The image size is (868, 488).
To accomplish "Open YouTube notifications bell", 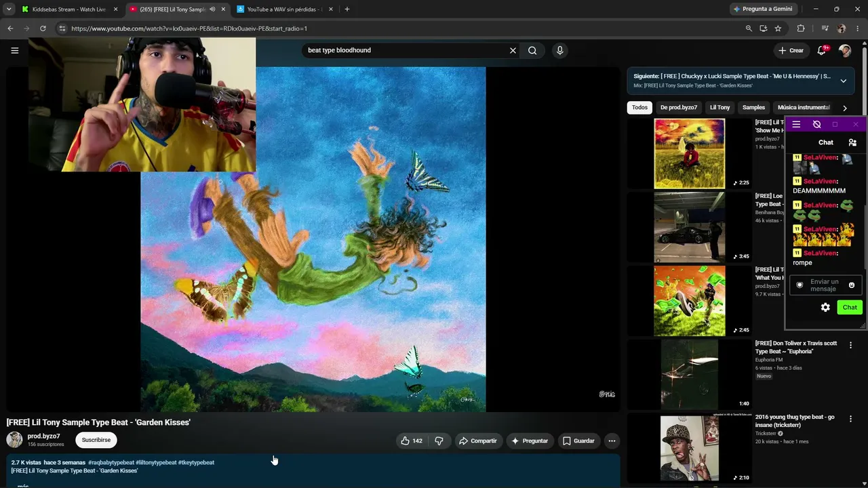I will pyautogui.click(x=821, y=50).
